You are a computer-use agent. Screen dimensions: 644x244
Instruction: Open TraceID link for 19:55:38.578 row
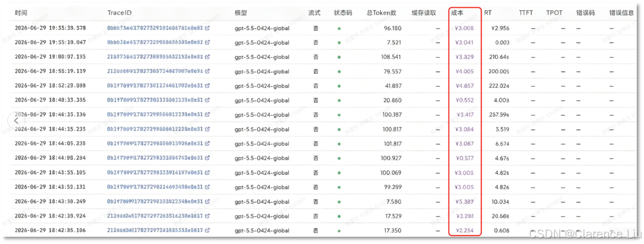coord(155,28)
